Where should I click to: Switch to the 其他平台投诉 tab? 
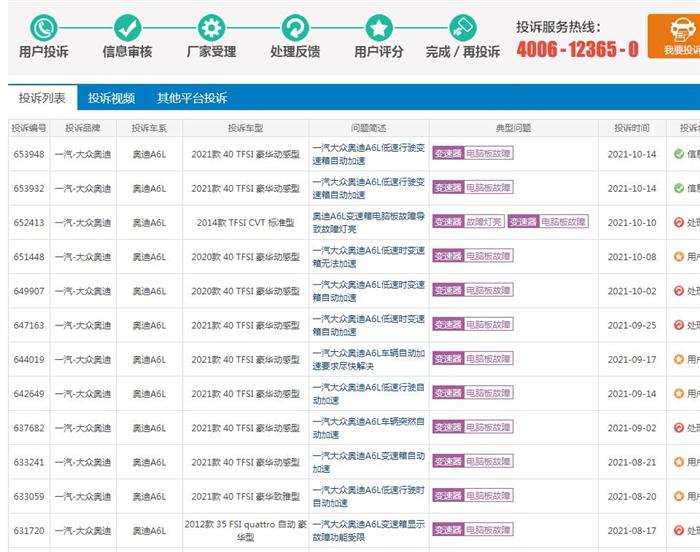click(x=192, y=98)
